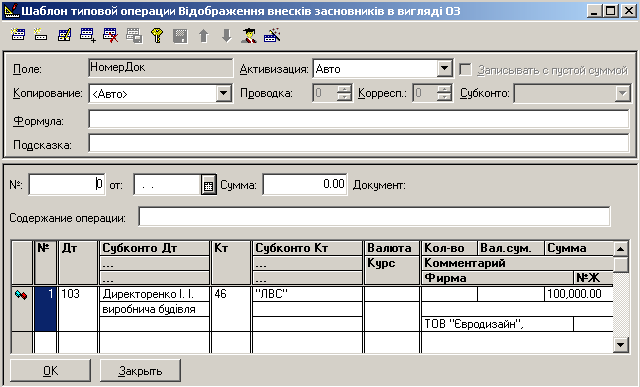Click the yellow key toolbar icon
Viewport: 640px width, 387px height.
pos(157,35)
